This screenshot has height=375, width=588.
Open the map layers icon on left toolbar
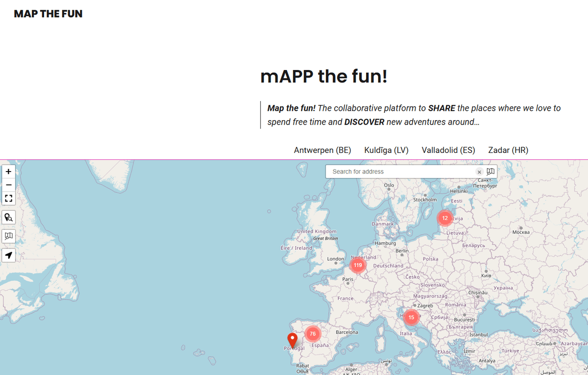[x=9, y=236]
